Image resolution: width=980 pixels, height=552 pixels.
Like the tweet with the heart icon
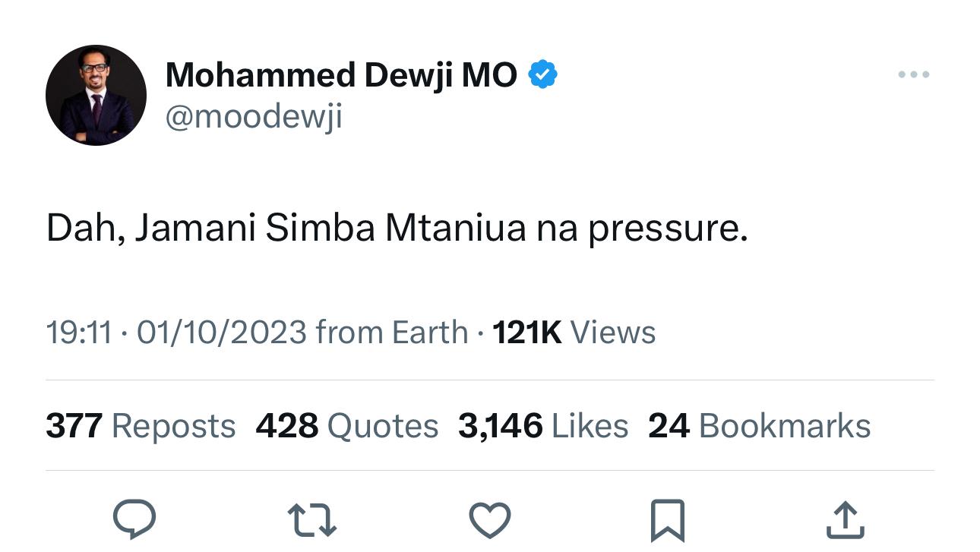[489, 521]
